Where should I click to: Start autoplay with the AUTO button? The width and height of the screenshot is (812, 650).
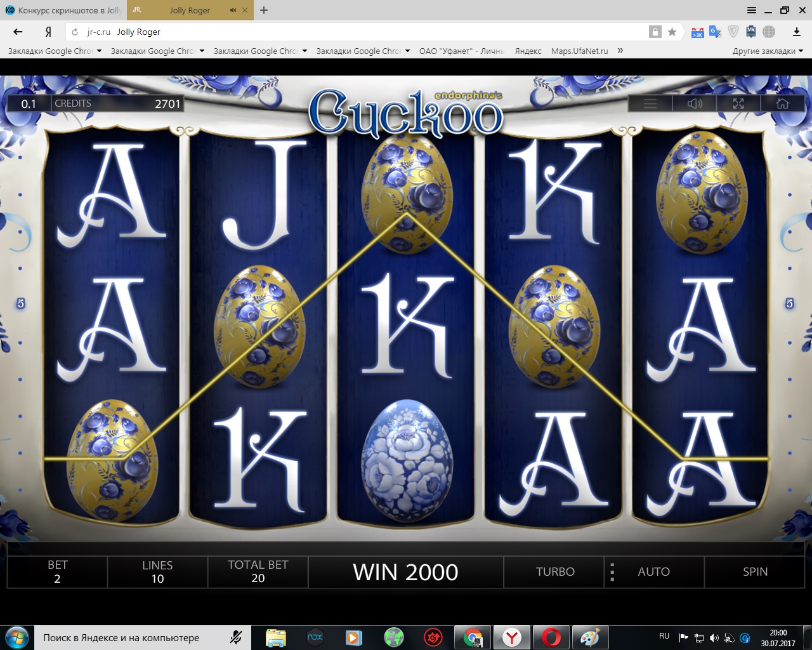pyautogui.click(x=653, y=572)
